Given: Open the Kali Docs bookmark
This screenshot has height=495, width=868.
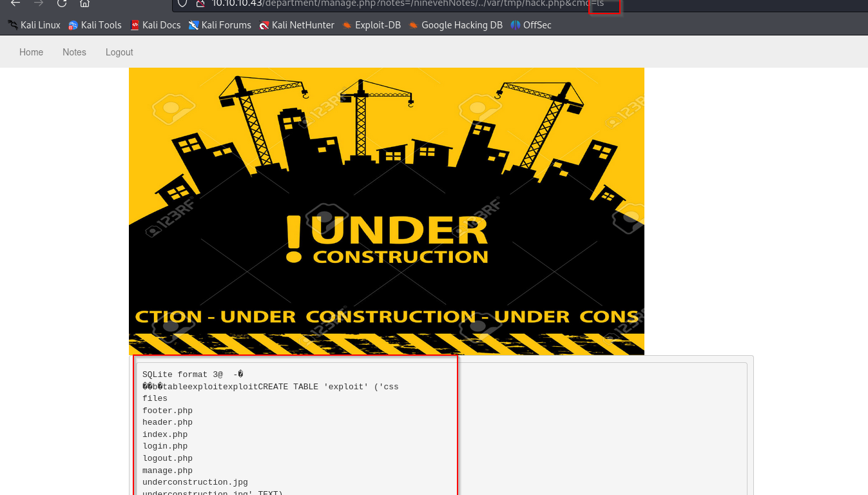Looking at the screenshot, I should click(x=155, y=25).
